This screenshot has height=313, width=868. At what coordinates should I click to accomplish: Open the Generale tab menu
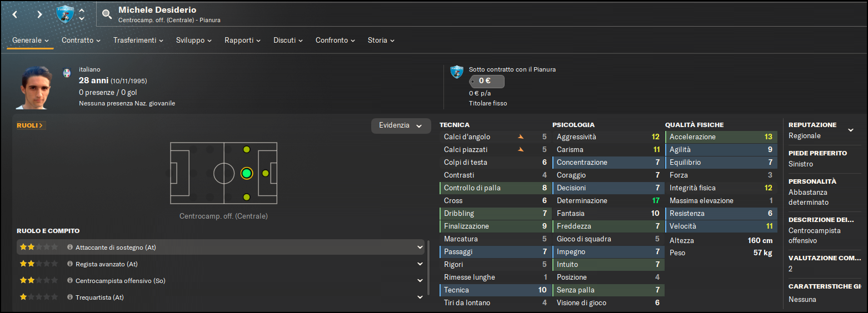[31, 41]
